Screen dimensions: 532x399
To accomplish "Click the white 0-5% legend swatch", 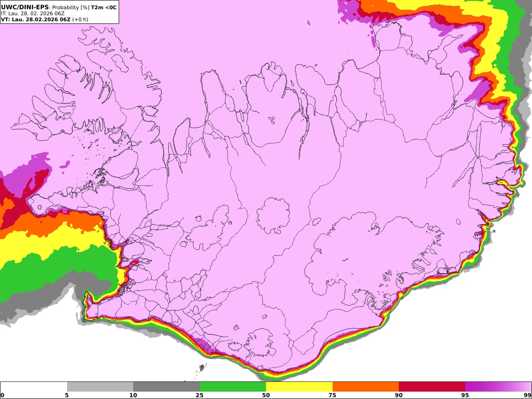I will click(34, 387).
